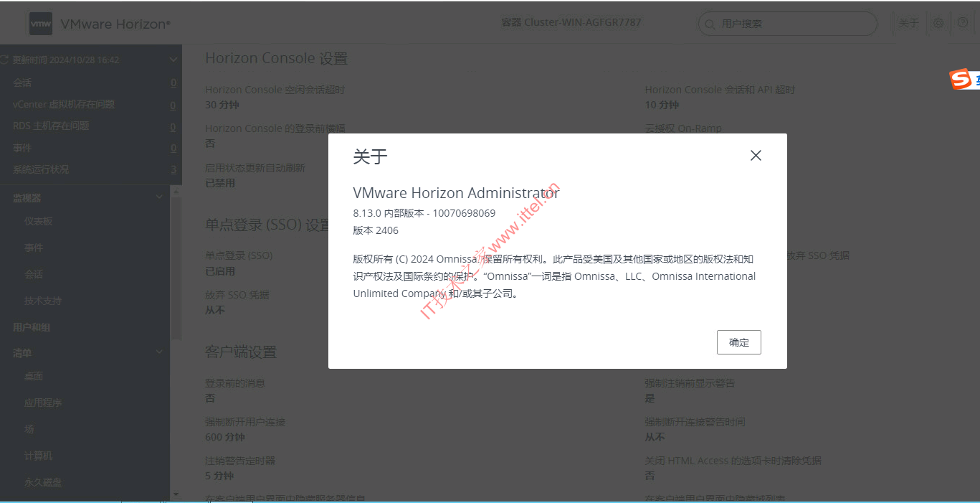
Task: Click the 30 分钟 idle session timeout value
Action: [222, 105]
